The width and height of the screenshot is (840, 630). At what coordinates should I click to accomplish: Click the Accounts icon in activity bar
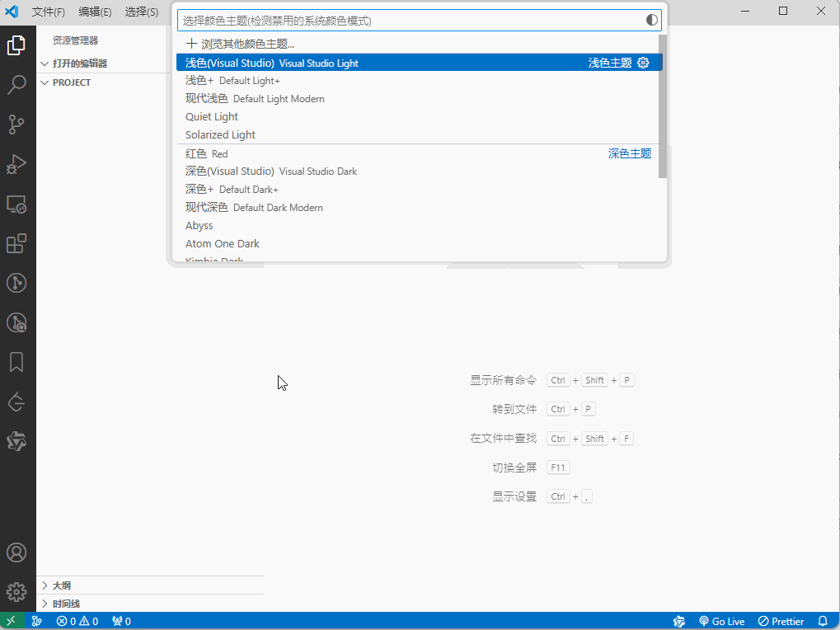(16, 552)
